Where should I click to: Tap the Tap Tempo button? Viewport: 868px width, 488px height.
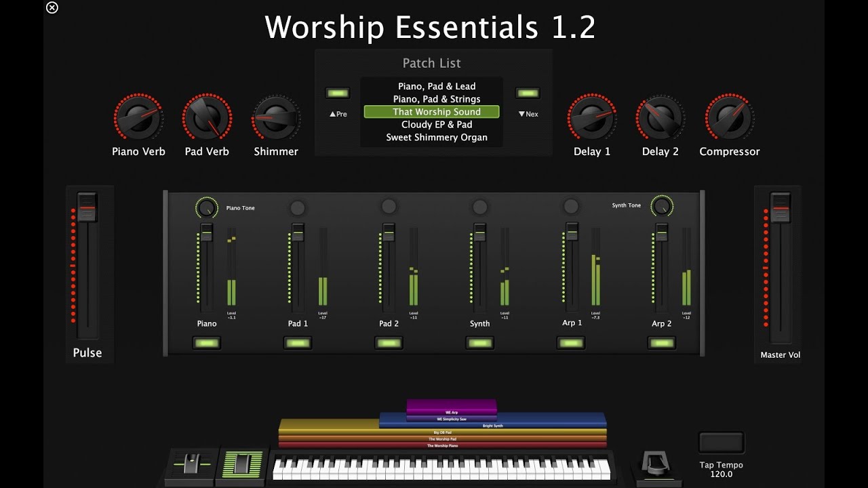(x=722, y=443)
